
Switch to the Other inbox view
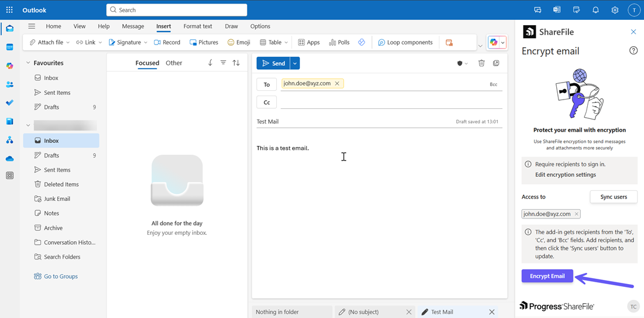point(174,63)
